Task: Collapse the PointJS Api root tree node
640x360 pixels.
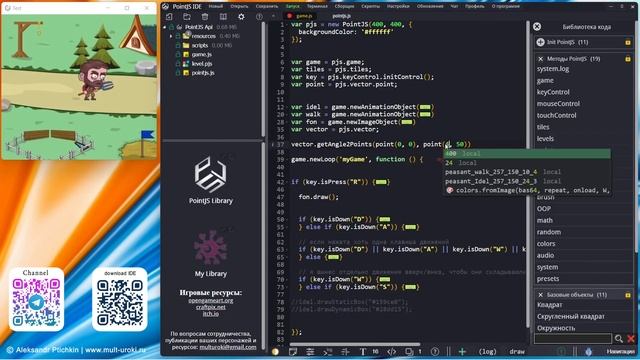Action: [x=165, y=27]
